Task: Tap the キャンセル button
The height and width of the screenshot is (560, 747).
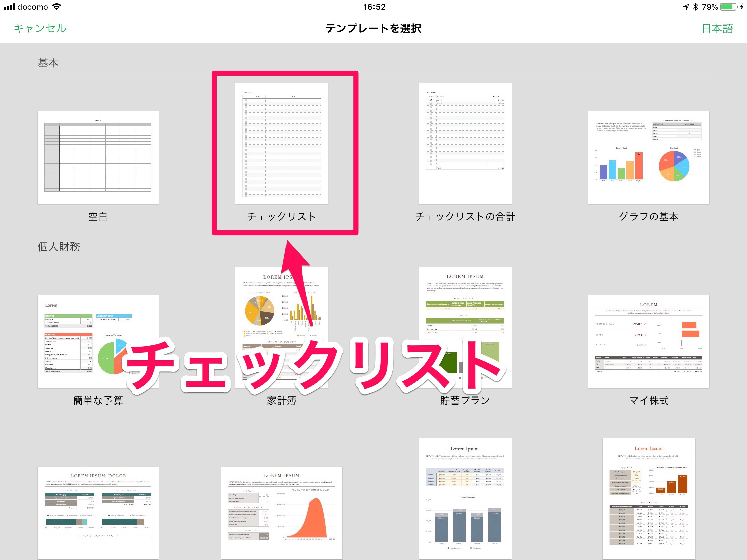Action: 40,28
